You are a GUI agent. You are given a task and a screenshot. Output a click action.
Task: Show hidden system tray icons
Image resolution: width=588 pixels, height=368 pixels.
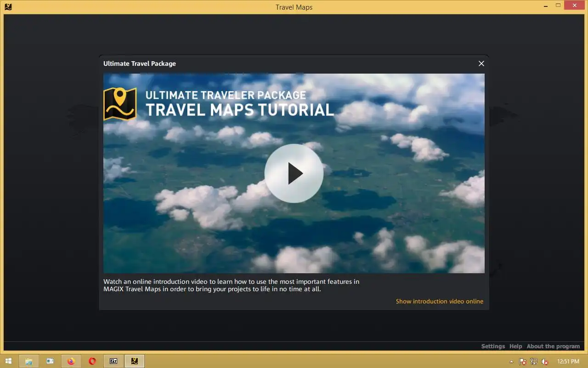click(512, 362)
